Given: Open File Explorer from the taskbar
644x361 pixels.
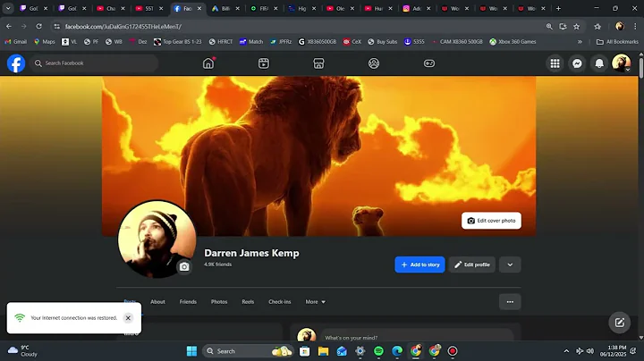Looking at the screenshot, I should (323, 351).
